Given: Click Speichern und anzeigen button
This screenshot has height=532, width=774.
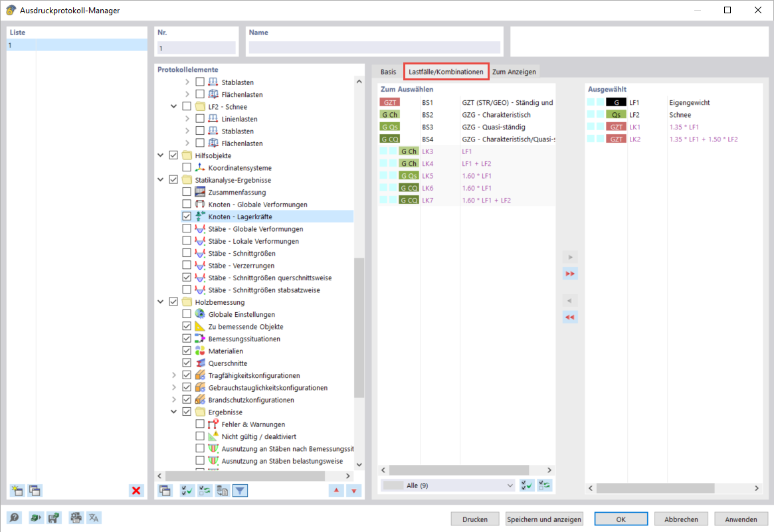Looking at the screenshot, I should click(x=544, y=519).
